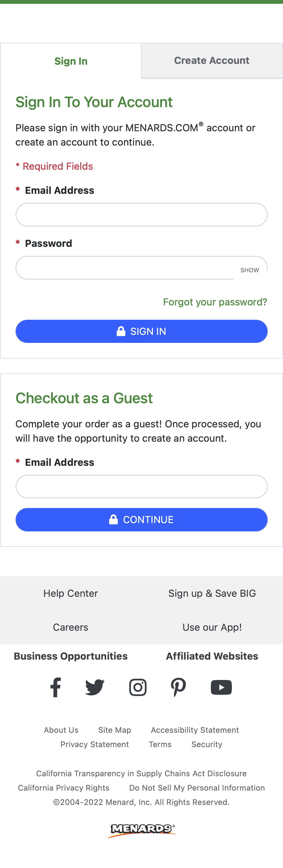The width and height of the screenshot is (283, 868).
Task: Open Sign up & Save BIG
Action: pyautogui.click(x=212, y=593)
